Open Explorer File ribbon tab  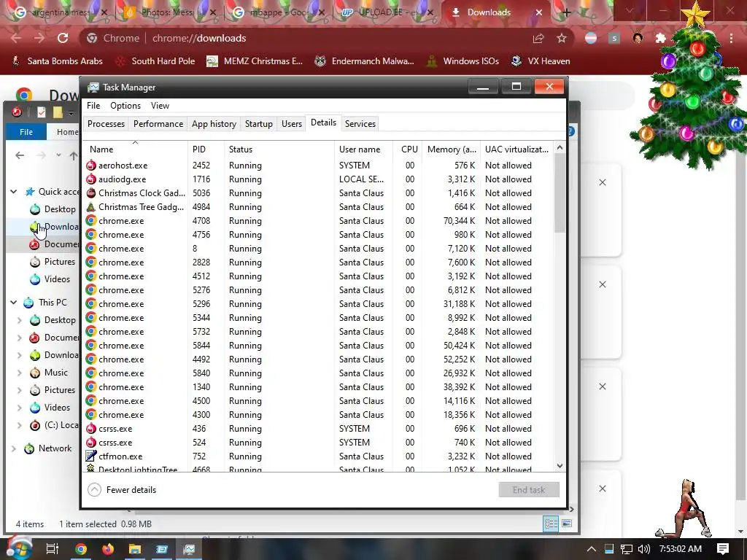26,132
